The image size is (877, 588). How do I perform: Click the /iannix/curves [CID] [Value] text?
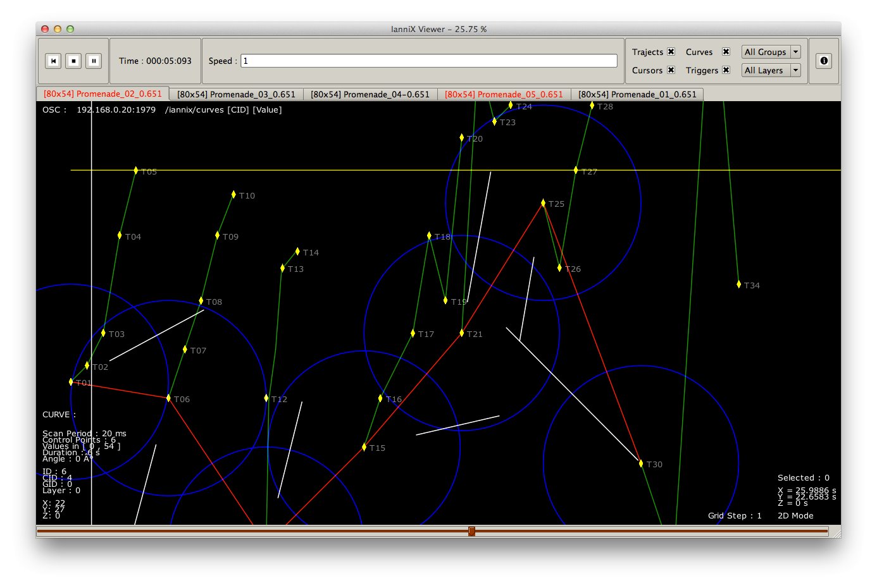tap(223, 109)
